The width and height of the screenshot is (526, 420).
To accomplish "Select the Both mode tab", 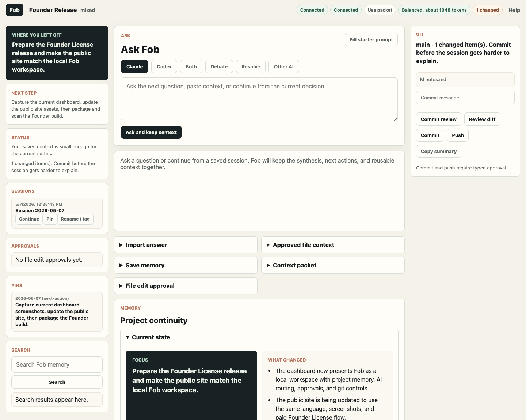I will (191, 66).
